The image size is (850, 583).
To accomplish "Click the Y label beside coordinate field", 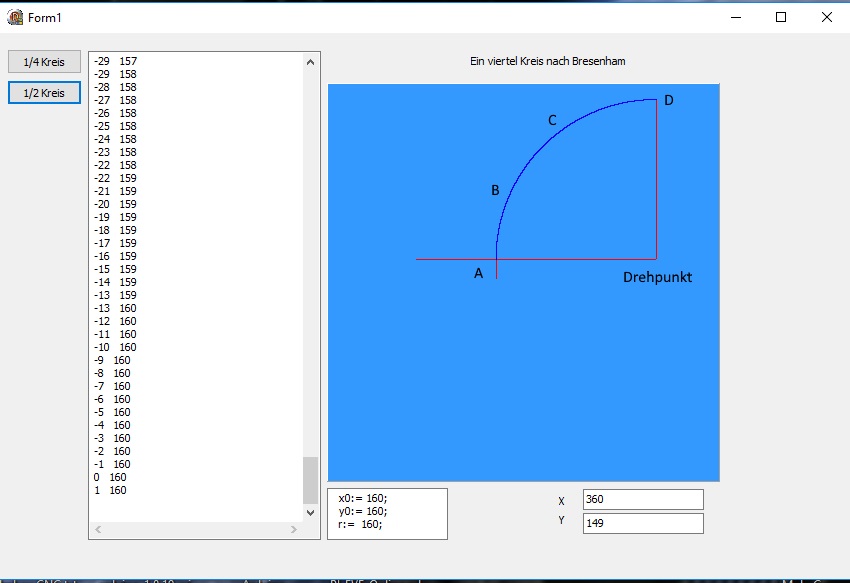I will click(x=561, y=520).
